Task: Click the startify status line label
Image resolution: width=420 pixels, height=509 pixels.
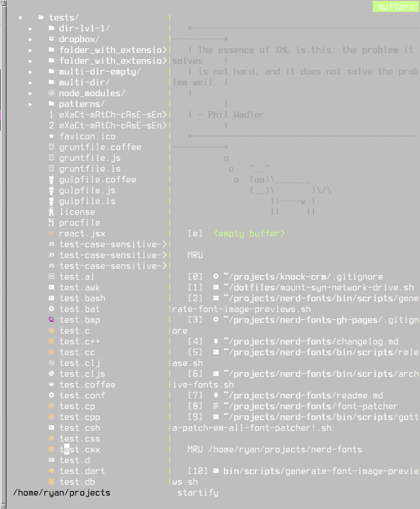Action: (x=198, y=493)
